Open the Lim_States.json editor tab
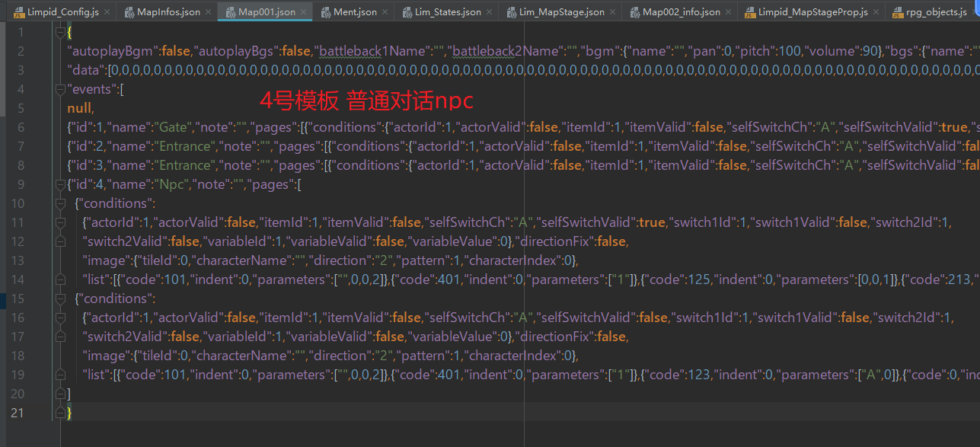 [445, 12]
